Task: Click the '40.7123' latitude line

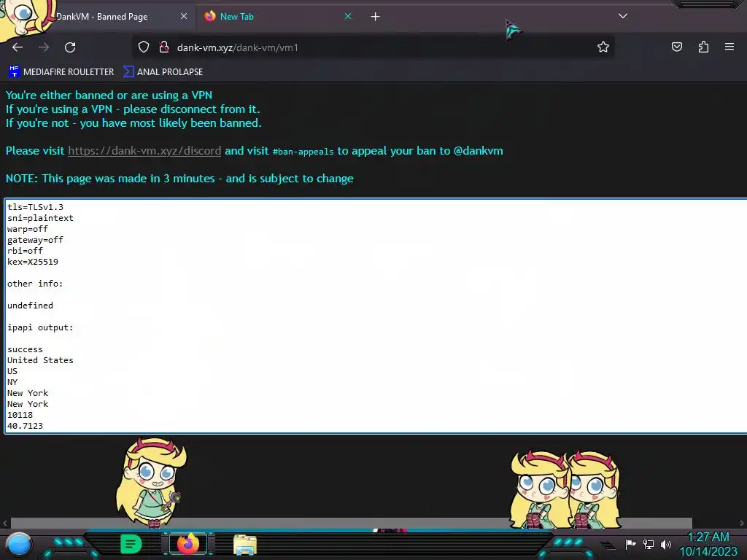Action: coord(25,426)
